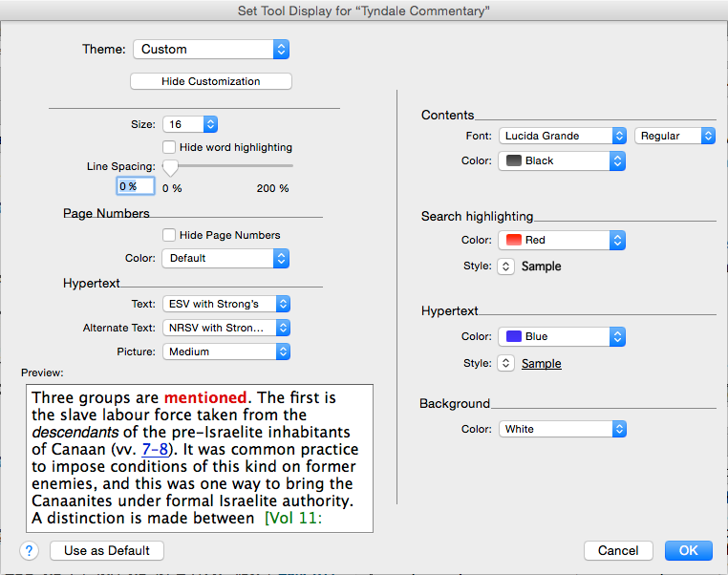Enable Hide word highlighting checkbox
This screenshot has height=575, width=728.
pyautogui.click(x=169, y=147)
